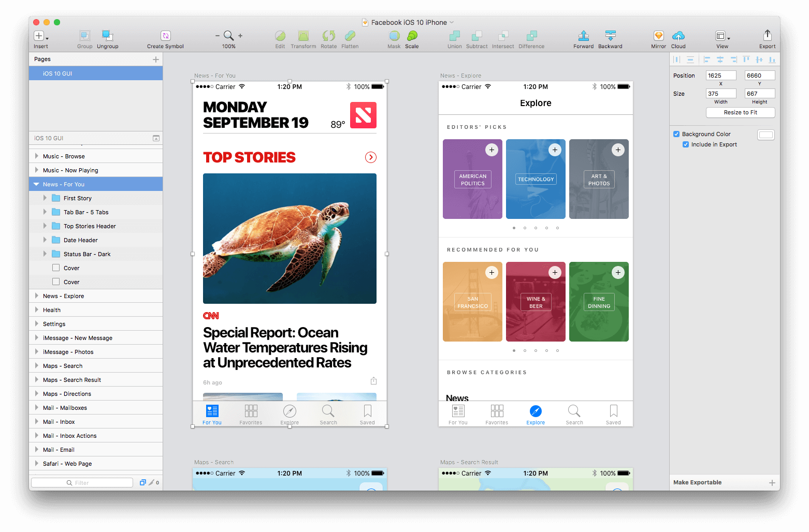This screenshot has width=809, height=532.
Task: Expand the Health artboard
Action: (36, 309)
